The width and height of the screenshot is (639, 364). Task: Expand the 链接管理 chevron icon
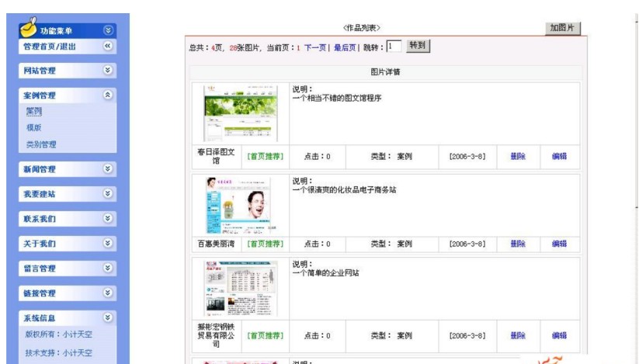(108, 293)
